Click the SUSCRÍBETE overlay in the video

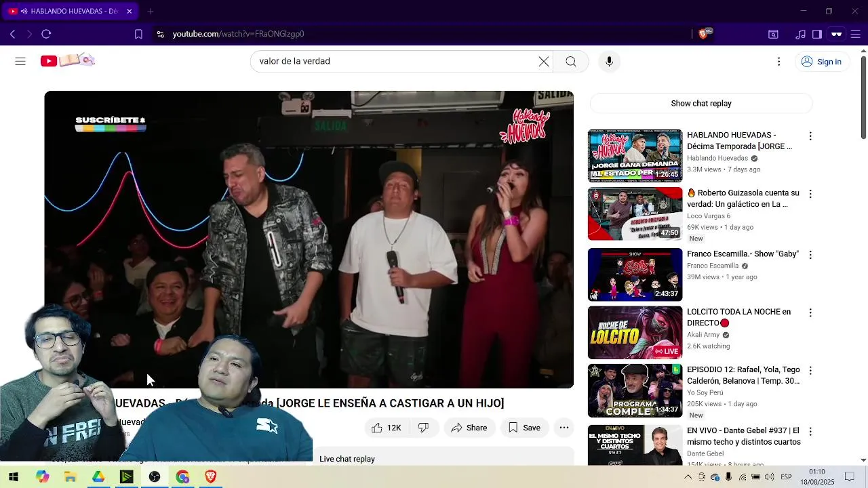pos(111,123)
